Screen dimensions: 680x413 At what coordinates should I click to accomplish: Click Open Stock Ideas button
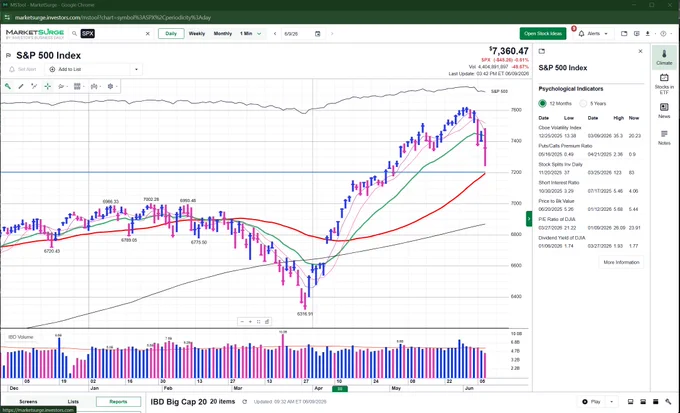click(543, 33)
